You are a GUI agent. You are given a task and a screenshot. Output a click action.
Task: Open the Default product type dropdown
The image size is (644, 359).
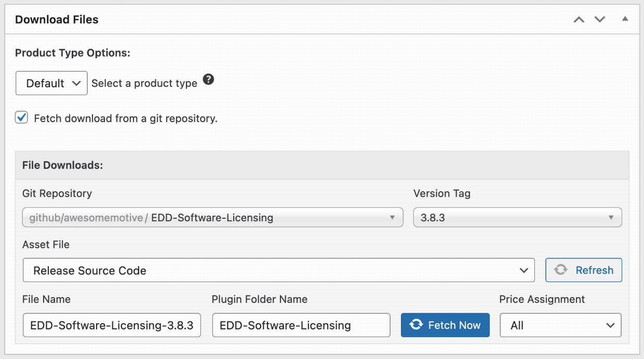pos(51,83)
